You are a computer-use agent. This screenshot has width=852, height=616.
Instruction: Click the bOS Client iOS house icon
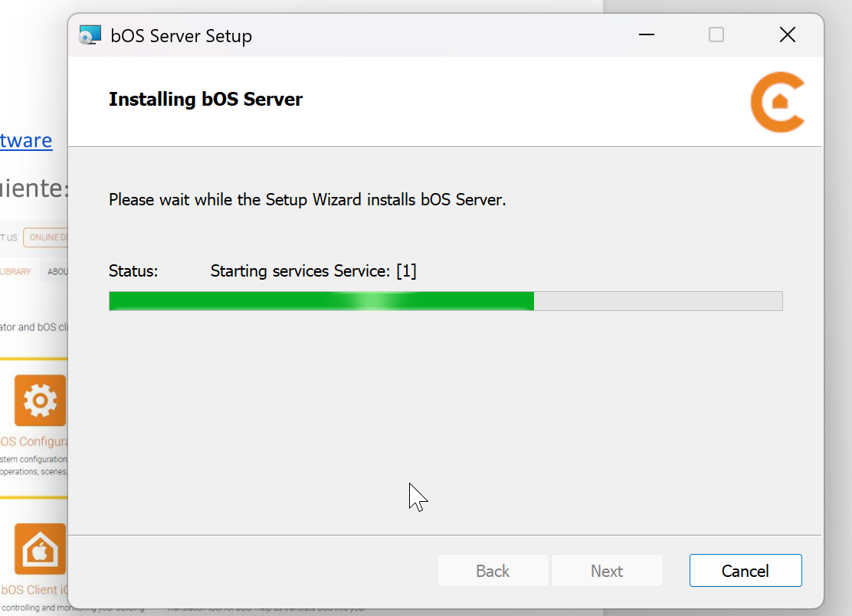[40, 549]
